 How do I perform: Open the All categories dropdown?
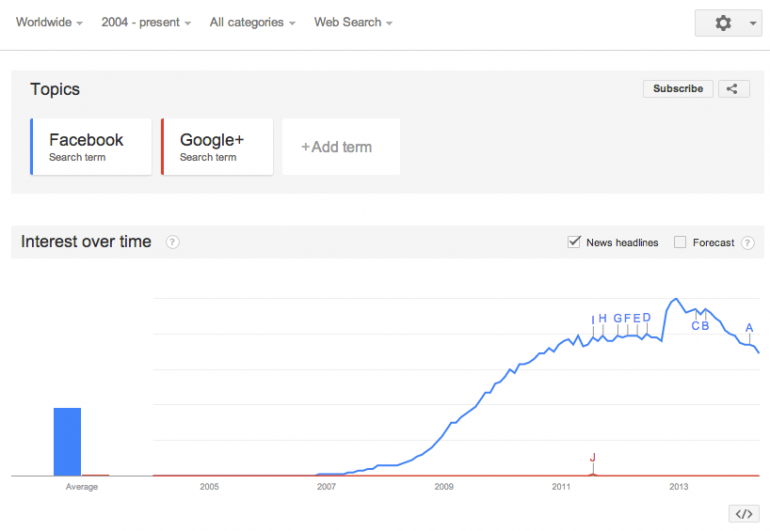coord(252,23)
